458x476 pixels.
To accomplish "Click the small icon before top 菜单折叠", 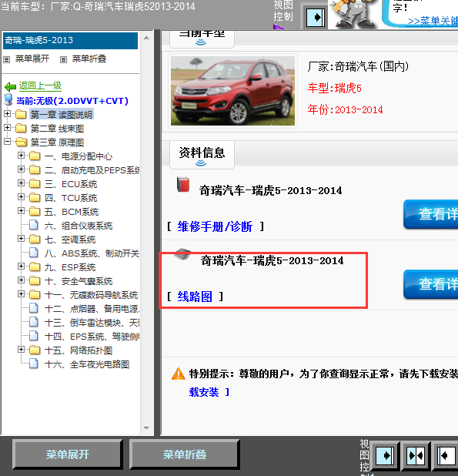I will coord(63,59).
